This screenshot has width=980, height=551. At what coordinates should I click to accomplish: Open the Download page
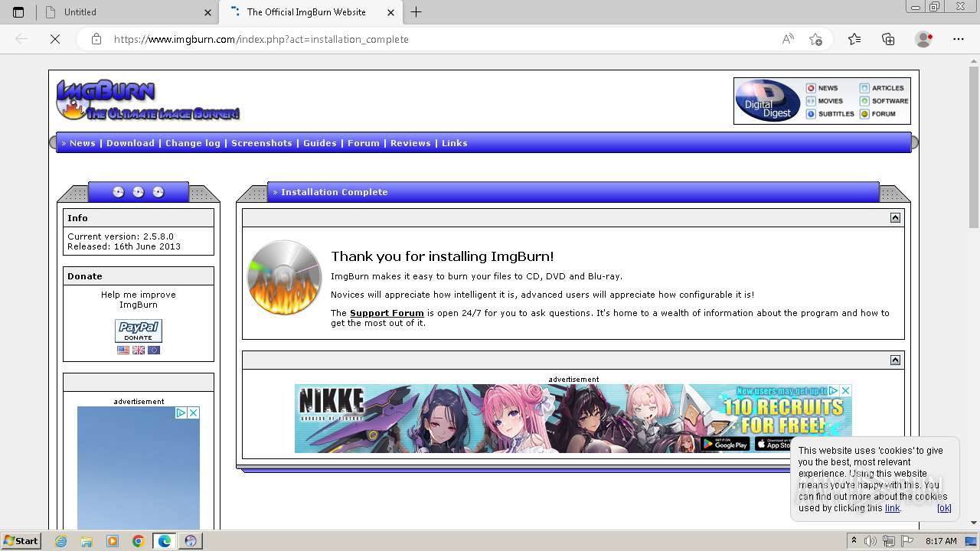click(130, 143)
